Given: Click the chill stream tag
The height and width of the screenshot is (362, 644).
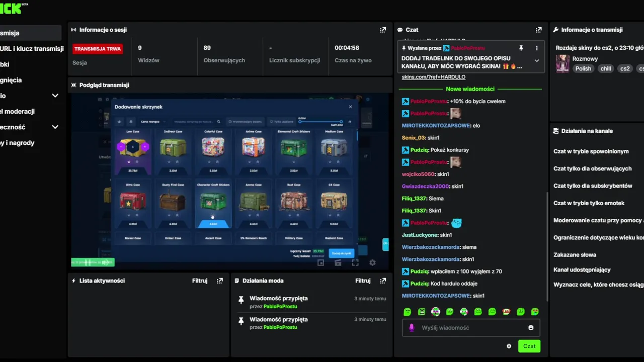Looking at the screenshot, I should 606,69.
